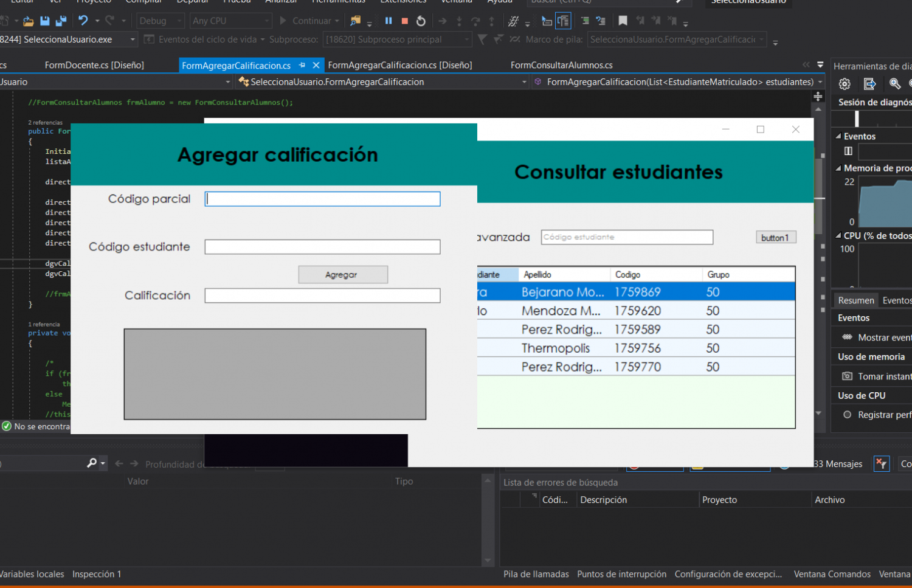Open the Ventana Comandos tab
912x588 pixels.
(832, 574)
